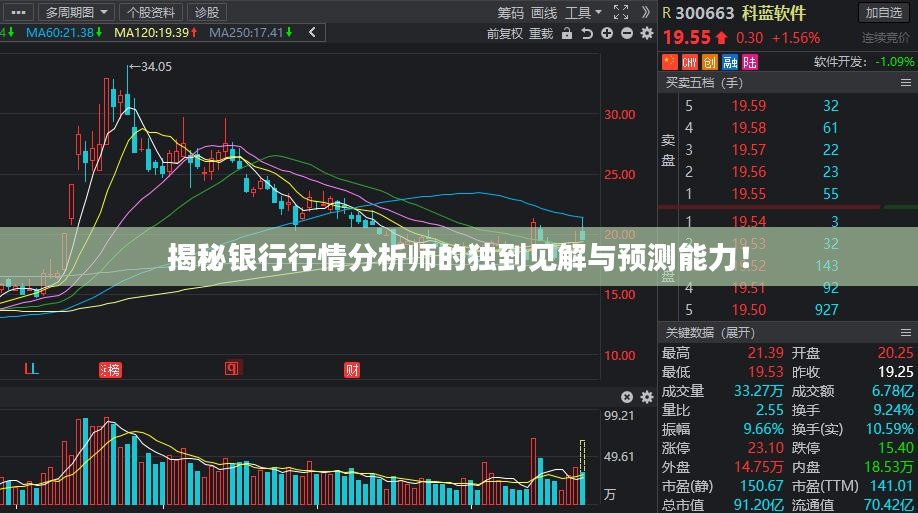Click sell level 4 price 19.58

point(748,128)
